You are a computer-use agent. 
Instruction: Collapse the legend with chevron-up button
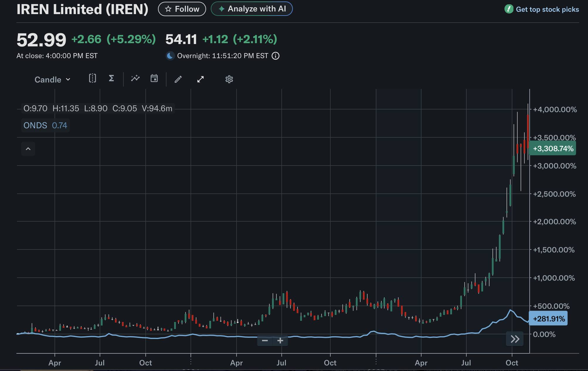click(28, 149)
